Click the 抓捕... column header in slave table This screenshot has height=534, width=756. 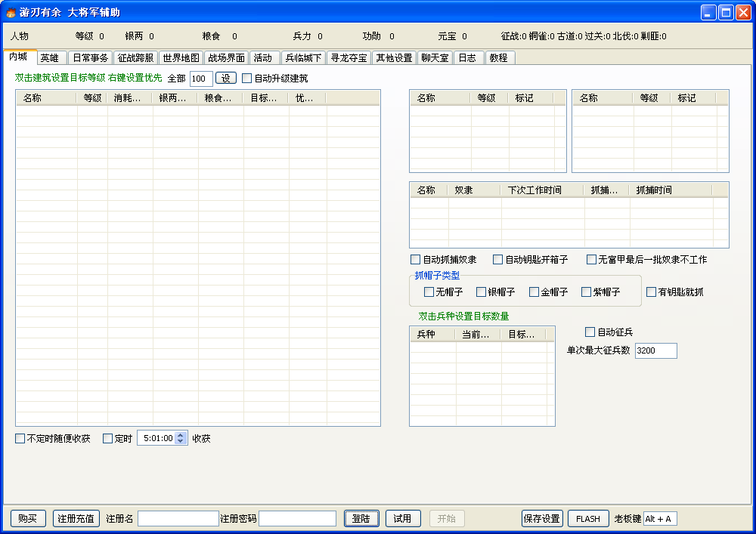click(x=606, y=190)
